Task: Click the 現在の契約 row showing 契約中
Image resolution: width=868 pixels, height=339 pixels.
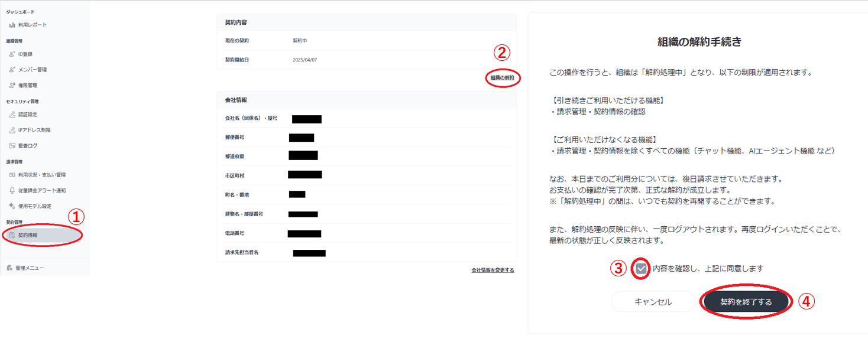Action: (367, 41)
